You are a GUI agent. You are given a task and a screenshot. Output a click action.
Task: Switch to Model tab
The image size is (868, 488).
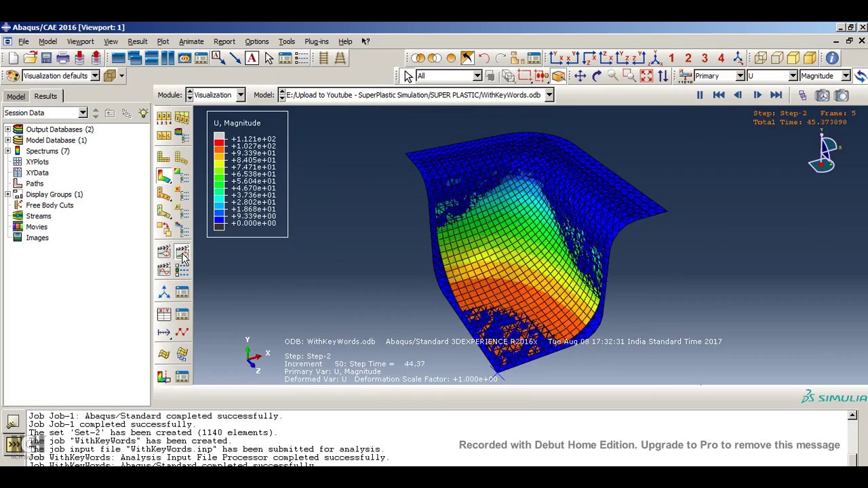coord(16,96)
